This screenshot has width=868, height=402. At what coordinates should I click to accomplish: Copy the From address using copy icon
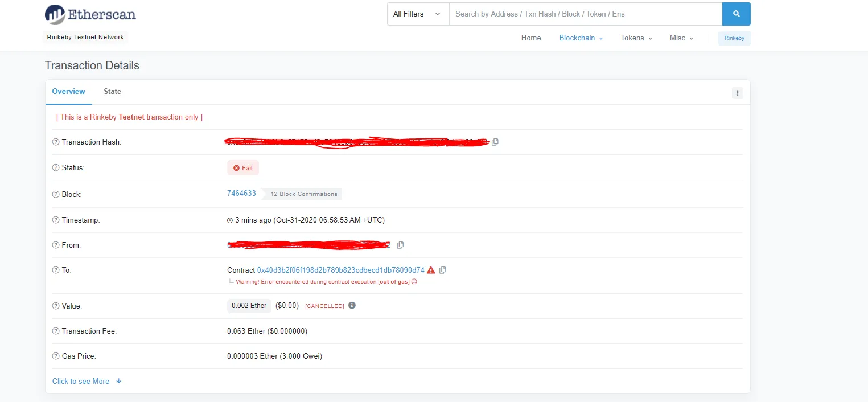(400, 245)
